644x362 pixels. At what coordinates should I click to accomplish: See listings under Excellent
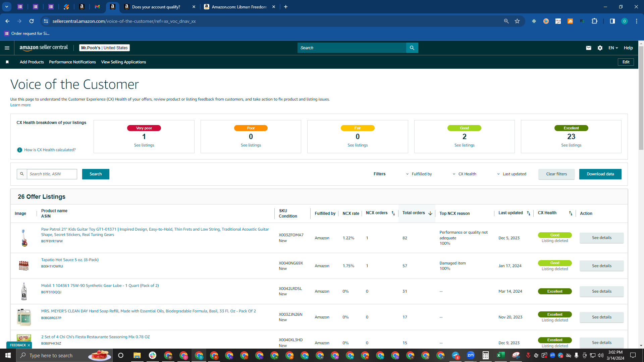[571, 145]
